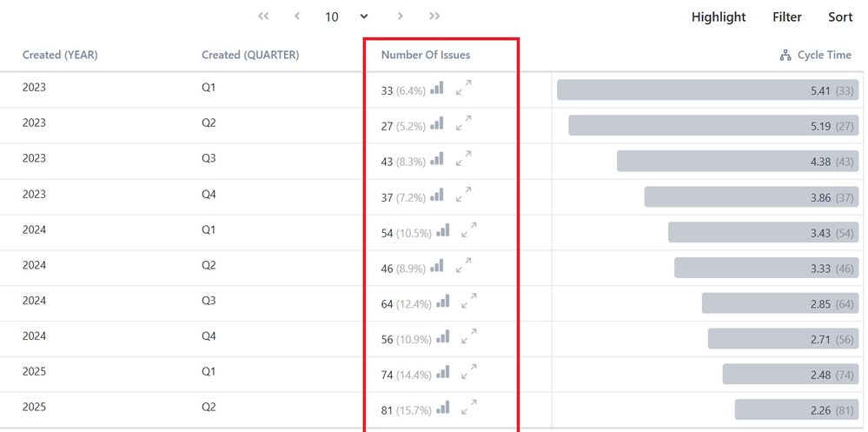Open the Sort menu
The height and width of the screenshot is (432, 868).
tap(840, 17)
